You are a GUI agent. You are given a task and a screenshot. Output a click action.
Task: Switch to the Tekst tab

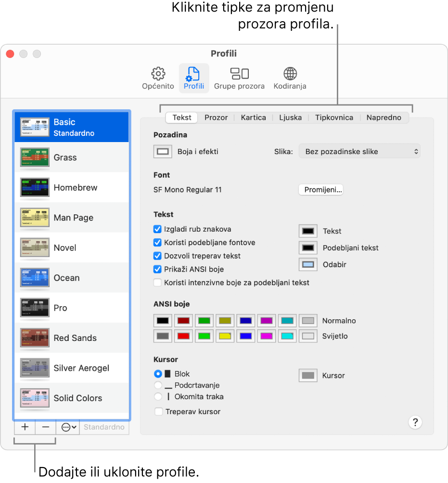(182, 117)
